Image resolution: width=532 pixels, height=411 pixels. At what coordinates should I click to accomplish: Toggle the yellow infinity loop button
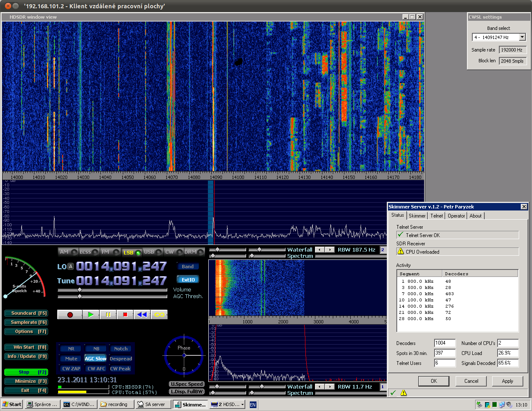(159, 315)
